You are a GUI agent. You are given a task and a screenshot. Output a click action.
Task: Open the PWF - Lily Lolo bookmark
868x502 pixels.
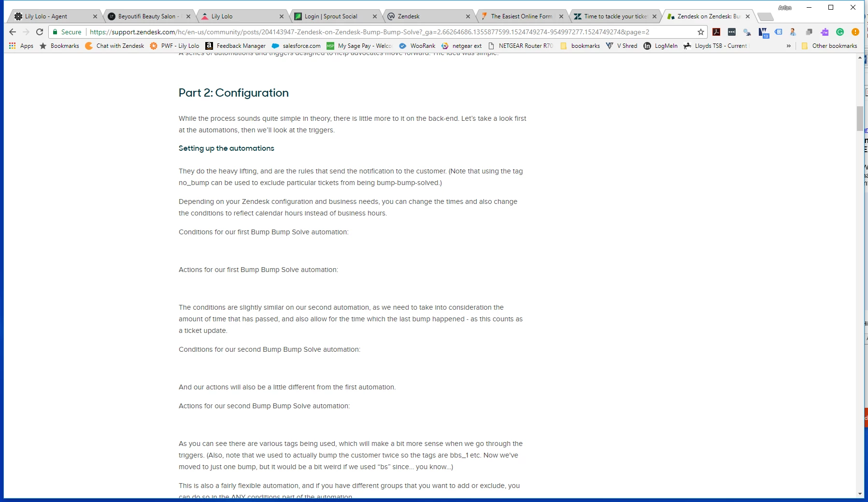[175, 46]
